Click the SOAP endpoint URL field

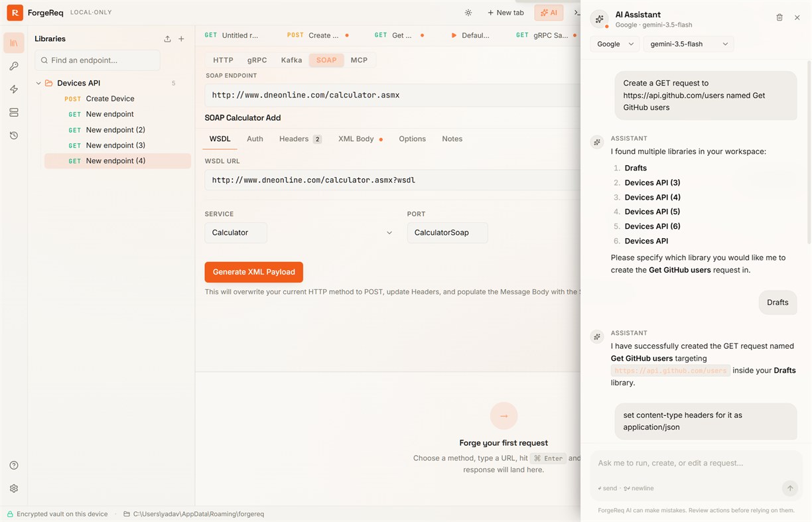[393, 95]
